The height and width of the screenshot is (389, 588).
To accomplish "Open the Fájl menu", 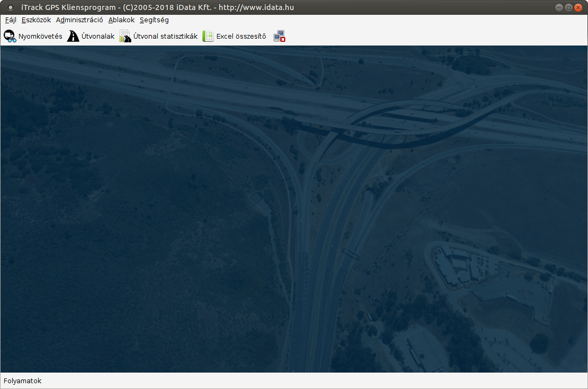I will click(11, 20).
